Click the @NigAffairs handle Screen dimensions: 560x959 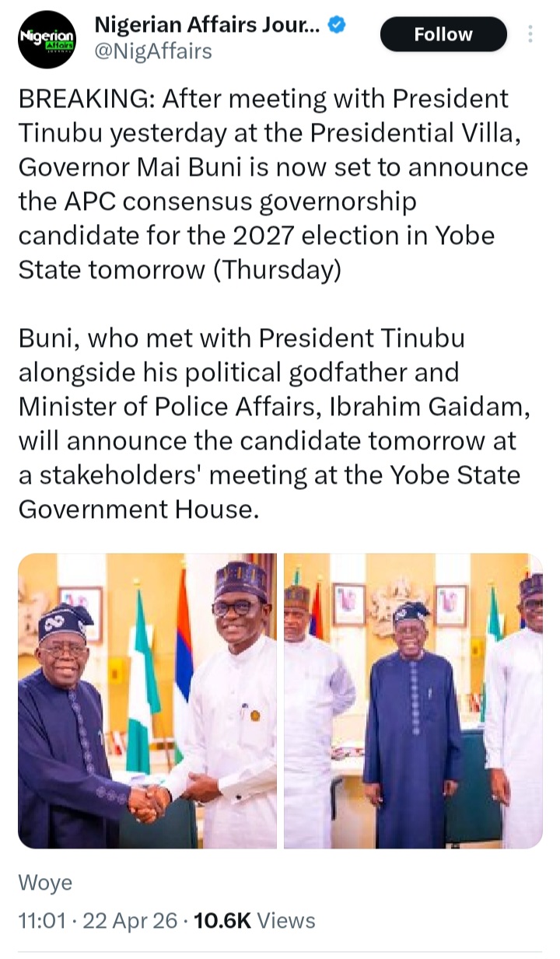152,52
